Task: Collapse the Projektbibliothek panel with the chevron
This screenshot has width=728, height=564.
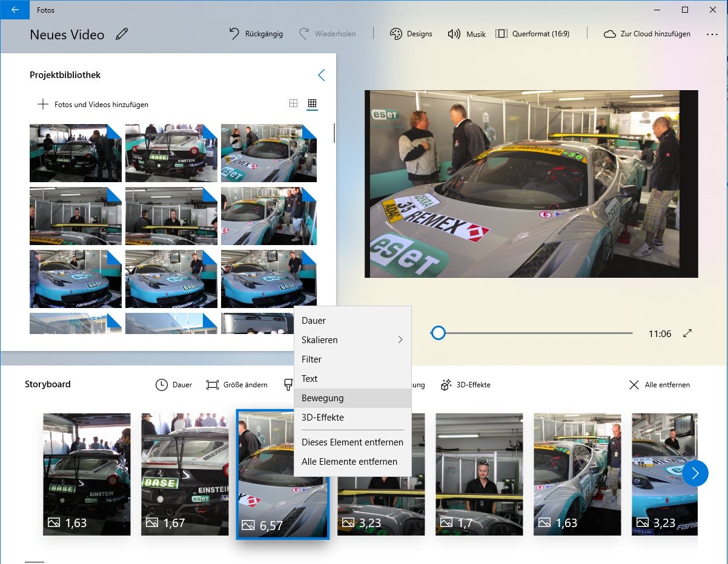Action: point(321,75)
